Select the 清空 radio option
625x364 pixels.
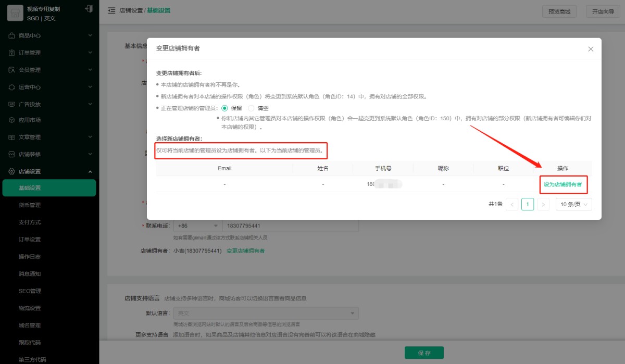coord(252,108)
